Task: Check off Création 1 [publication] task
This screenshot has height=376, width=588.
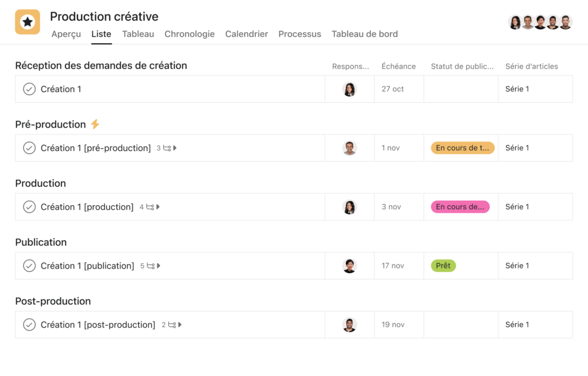Action: [29, 266]
